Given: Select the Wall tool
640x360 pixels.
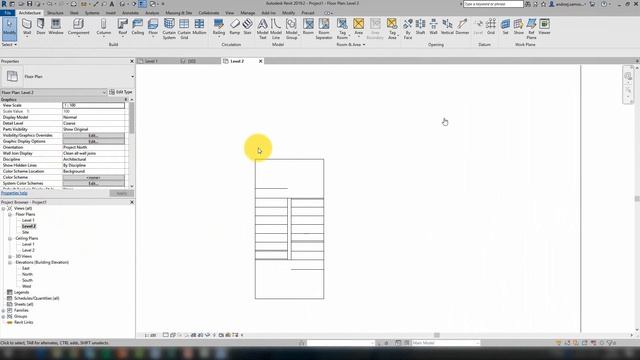Looking at the screenshot, I should pos(27,27).
